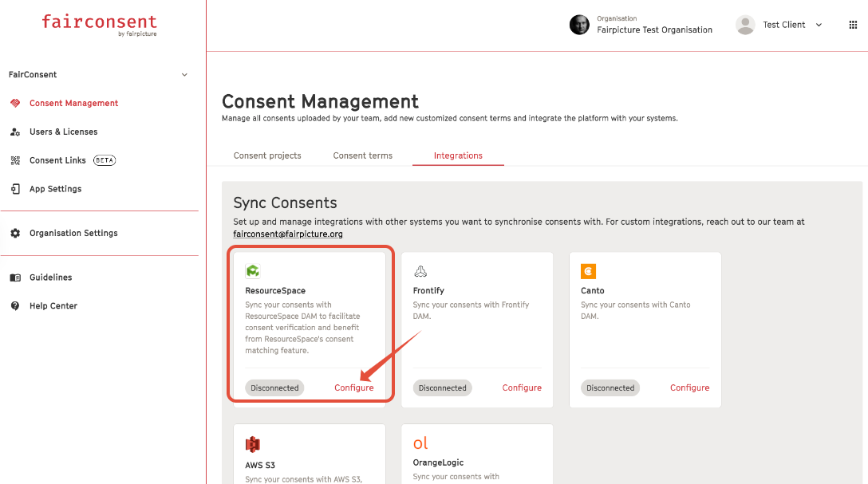
Task: Click the OrangeLogic card title
Action: coord(439,462)
